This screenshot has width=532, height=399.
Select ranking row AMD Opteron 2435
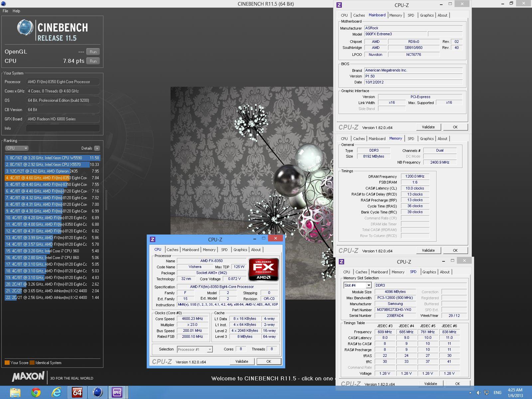52,171
